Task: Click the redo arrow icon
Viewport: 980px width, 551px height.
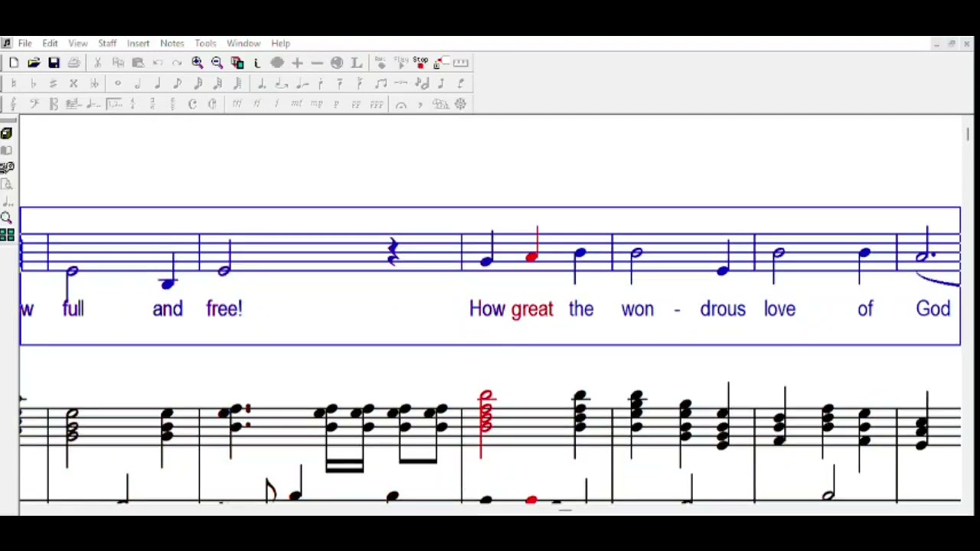Action: click(x=178, y=63)
